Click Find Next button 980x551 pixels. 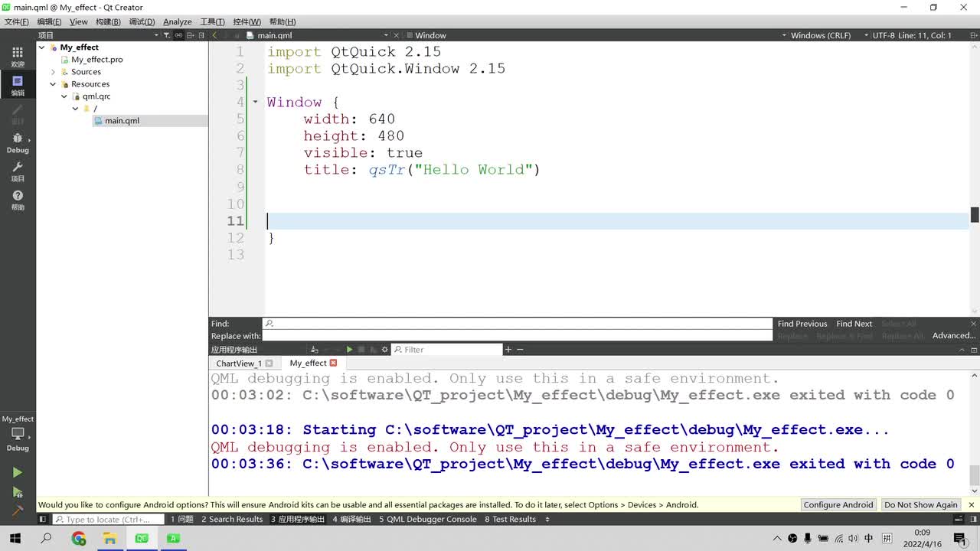(854, 324)
